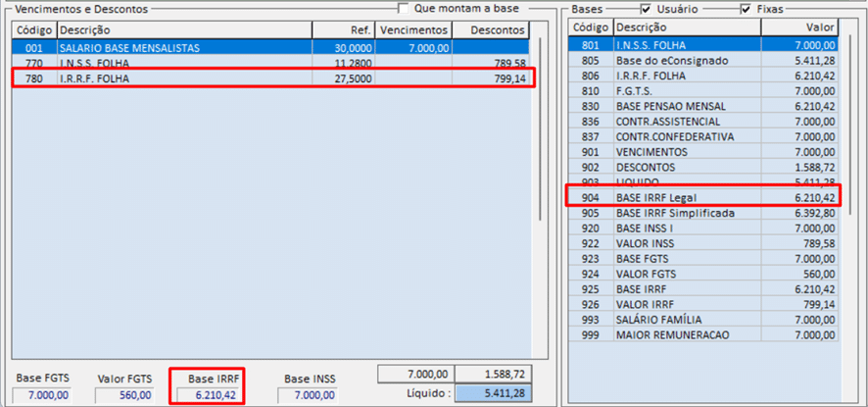Select the BASE IRRF Simplificada row
This screenshot has width=868, height=407.
tap(703, 213)
